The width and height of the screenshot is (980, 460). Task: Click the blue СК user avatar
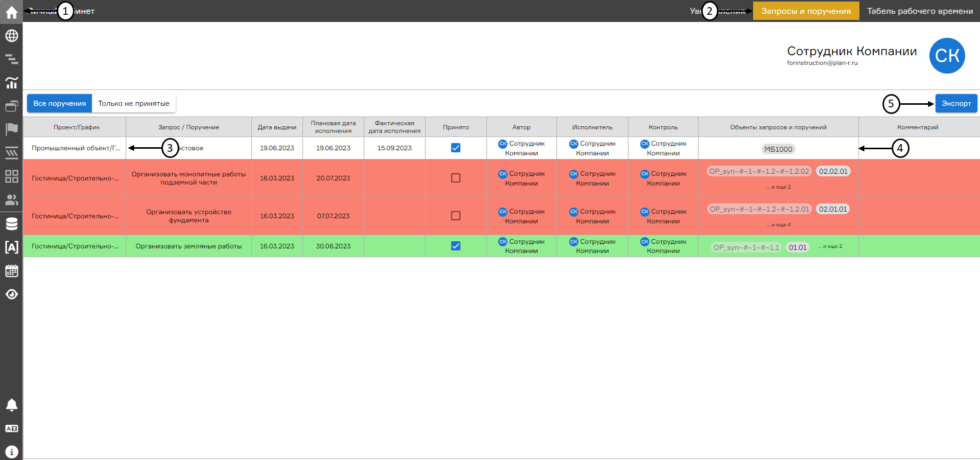point(947,56)
